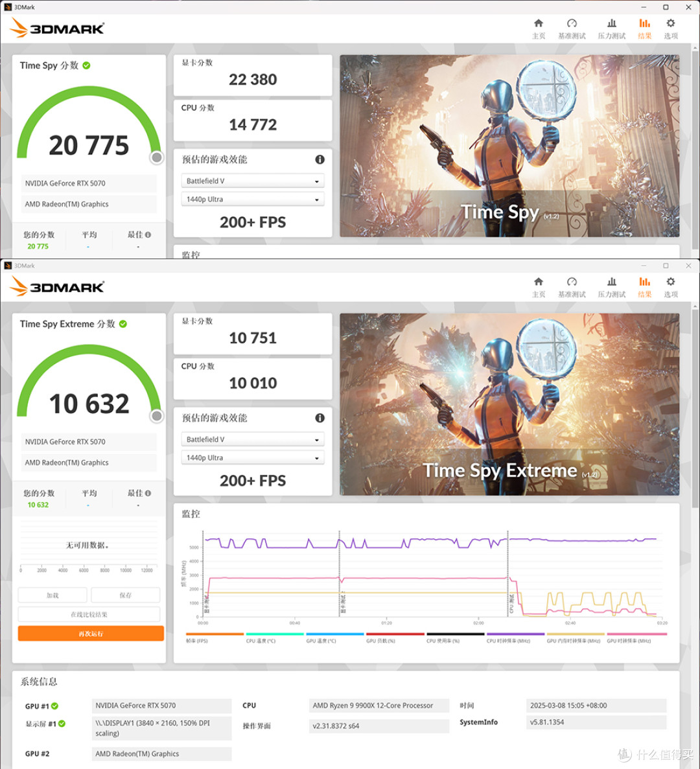The width and height of the screenshot is (700, 769).
Task: Click AMD Radeon(TM) Graphics under GPU #2
Action: point(161,754)
